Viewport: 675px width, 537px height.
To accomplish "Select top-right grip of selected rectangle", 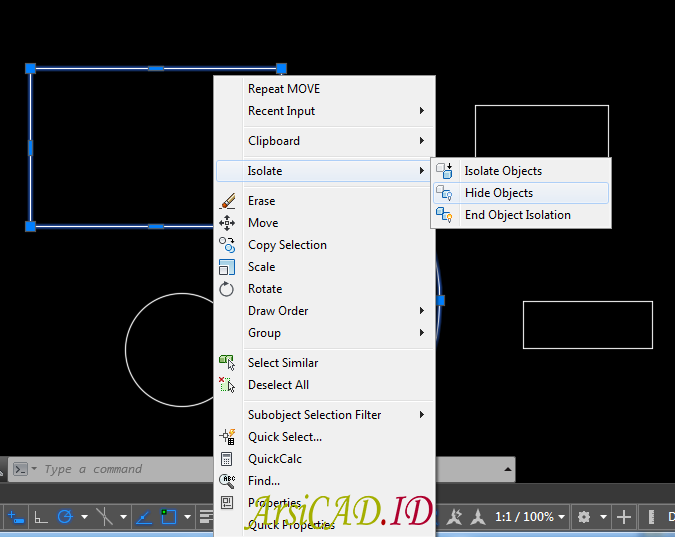I will [281, 68].
